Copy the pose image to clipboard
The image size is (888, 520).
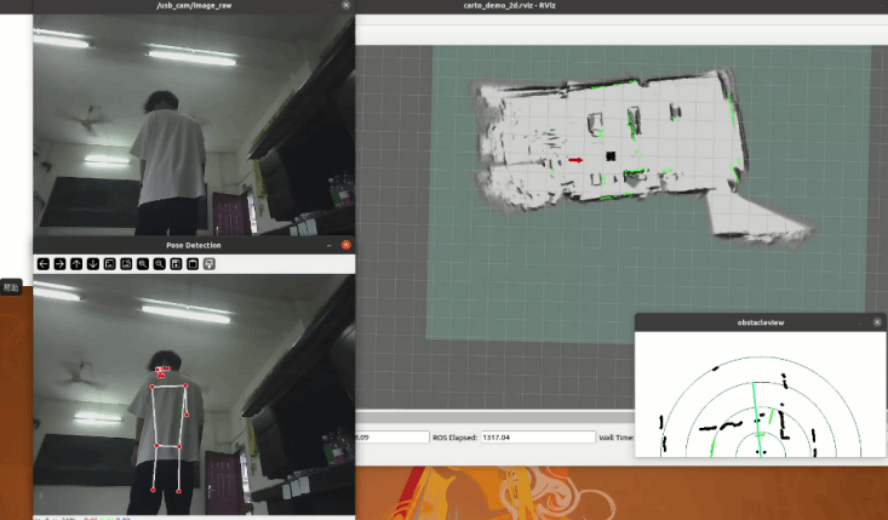click(x=192, y=264)
